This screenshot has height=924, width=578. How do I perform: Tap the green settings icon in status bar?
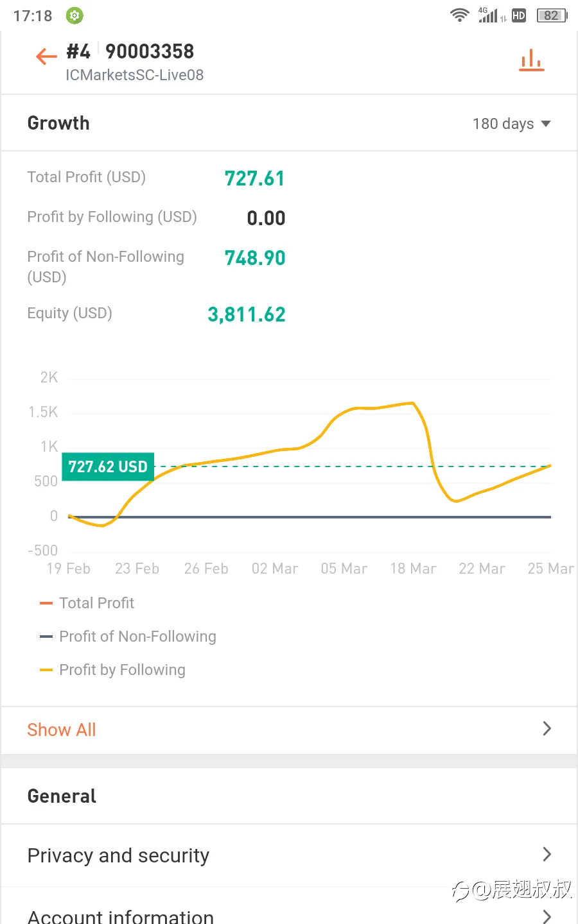pos(74,15)
